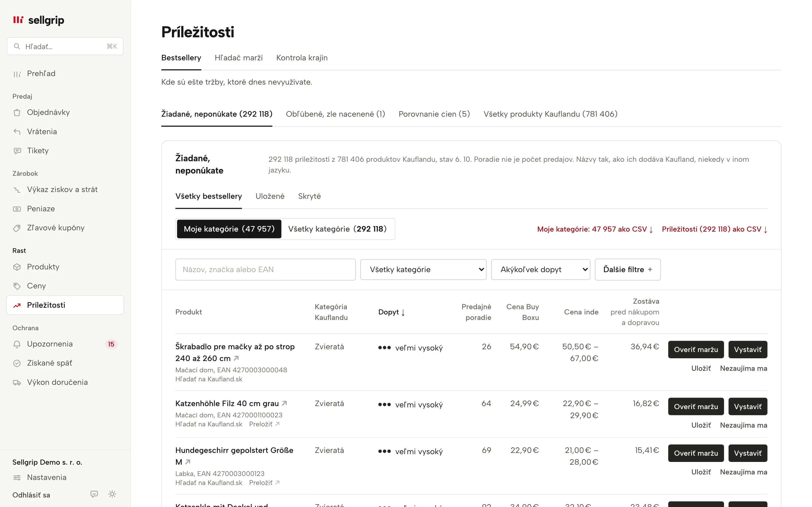Image resolution: width=812 pixels, height=507 pixels.
Task: Open the external link arrow beside Katzenhöhle Filz
Action: coord(284,403)
